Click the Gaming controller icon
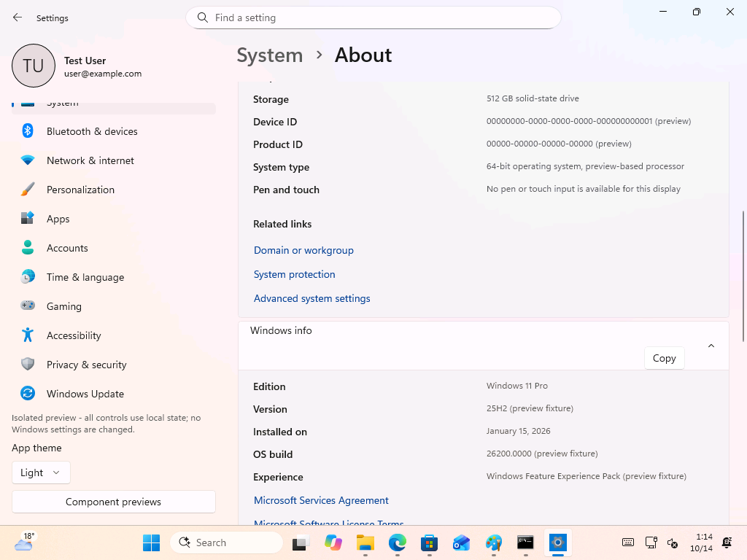This screenshot has width=747, height=560. [28, 306]
